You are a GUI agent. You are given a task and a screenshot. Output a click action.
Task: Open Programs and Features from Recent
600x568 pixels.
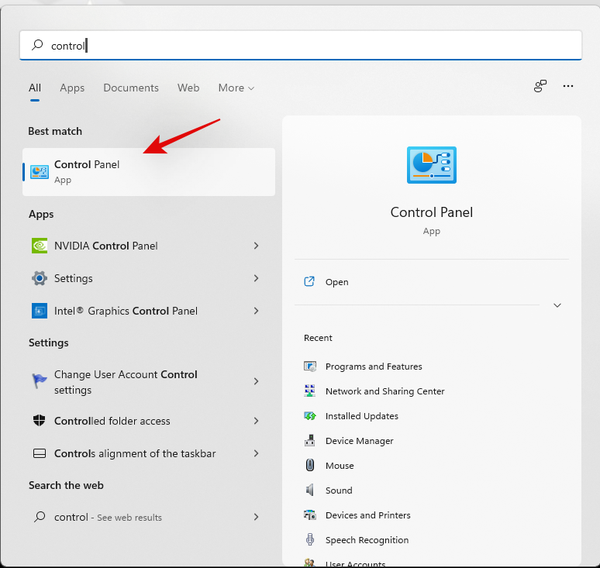(x=373, y=367)
